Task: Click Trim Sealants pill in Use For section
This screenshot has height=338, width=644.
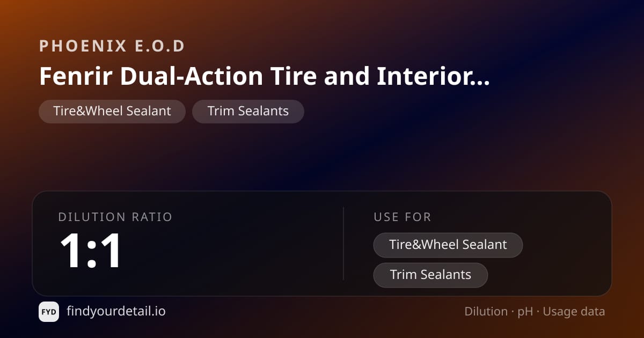Action: pyautogui.click(x=430, y=275)
